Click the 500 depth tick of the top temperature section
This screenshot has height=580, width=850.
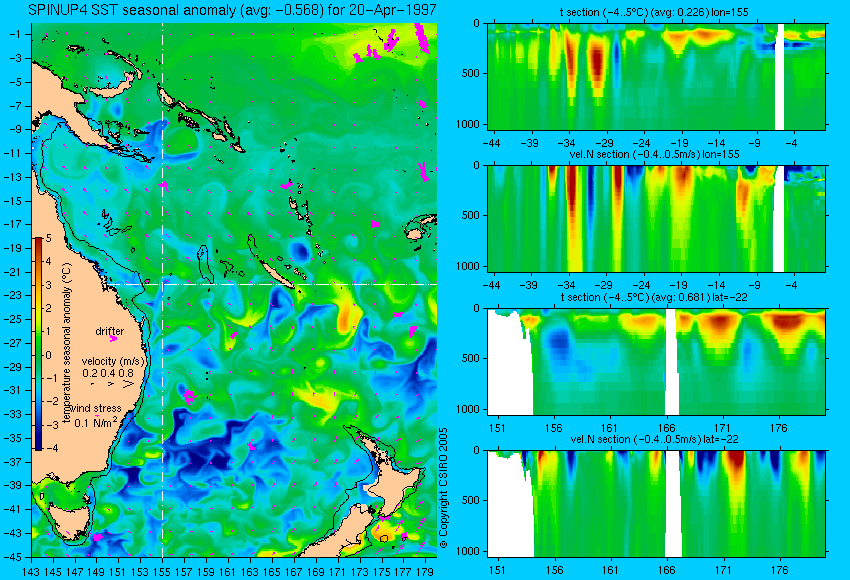pos(471,73)
